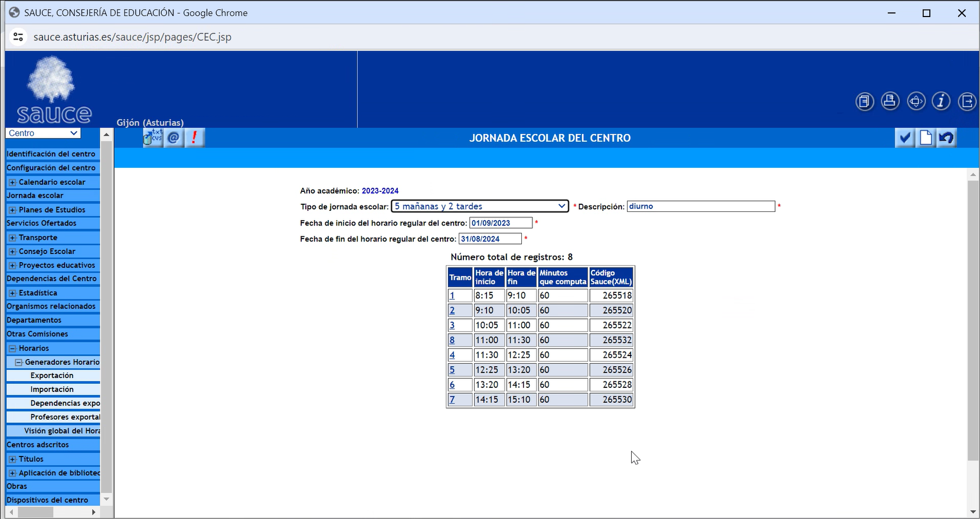Click the Sauce tree logo
The width and height of the screenshot is (980, 519).
(53, 90)
